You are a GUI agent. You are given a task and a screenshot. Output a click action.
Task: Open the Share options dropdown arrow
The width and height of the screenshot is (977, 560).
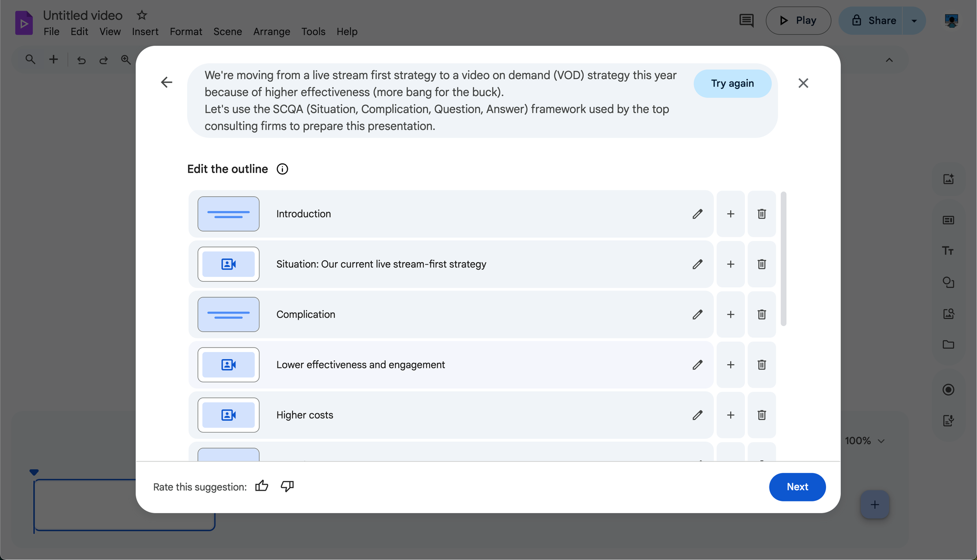(914, 21)
